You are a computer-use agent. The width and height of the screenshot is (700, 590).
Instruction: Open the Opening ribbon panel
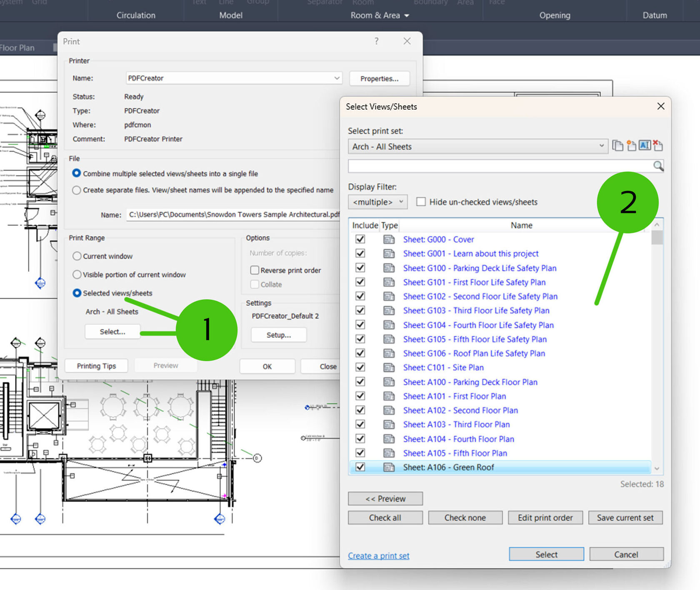pyautogui.click(x=555, y=15)
